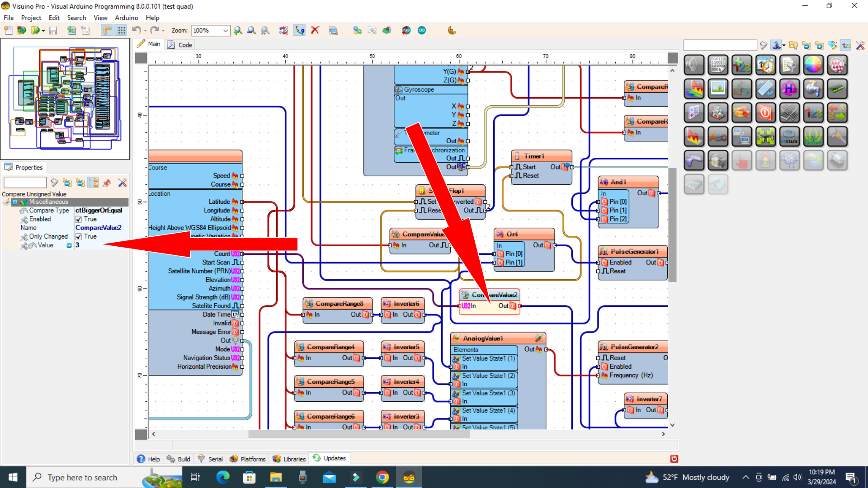Screen dimensions: 868x488
Task: Click the zoom out magnifier icon
Action: (x=251, y=30)
